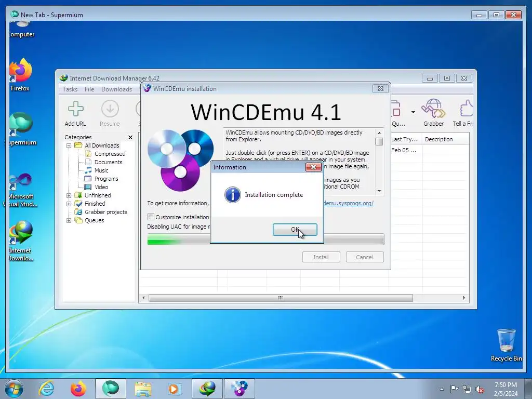Switch to IDM taskbar button
The height and width of the screenshot is (399, 532).
[207, 389]
